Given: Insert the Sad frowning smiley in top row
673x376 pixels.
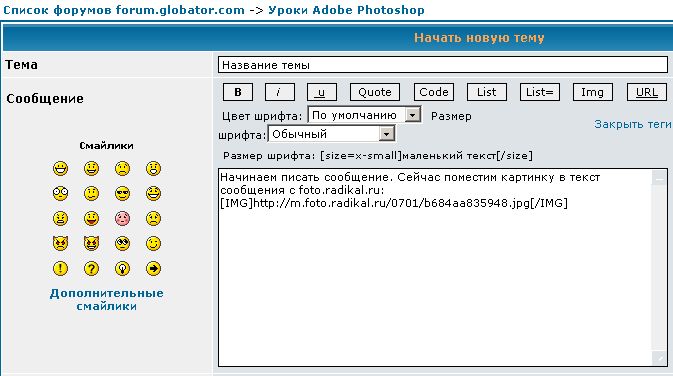Looking at the screenshot, I should coord(122,168).
